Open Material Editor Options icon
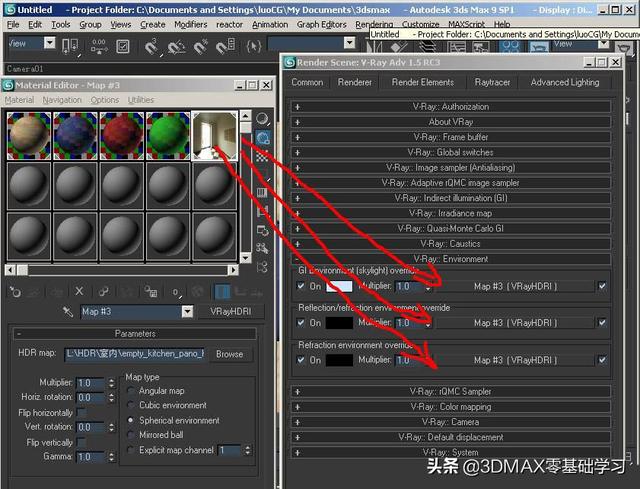Screen dimensions: 640x489 click(262, 231)
